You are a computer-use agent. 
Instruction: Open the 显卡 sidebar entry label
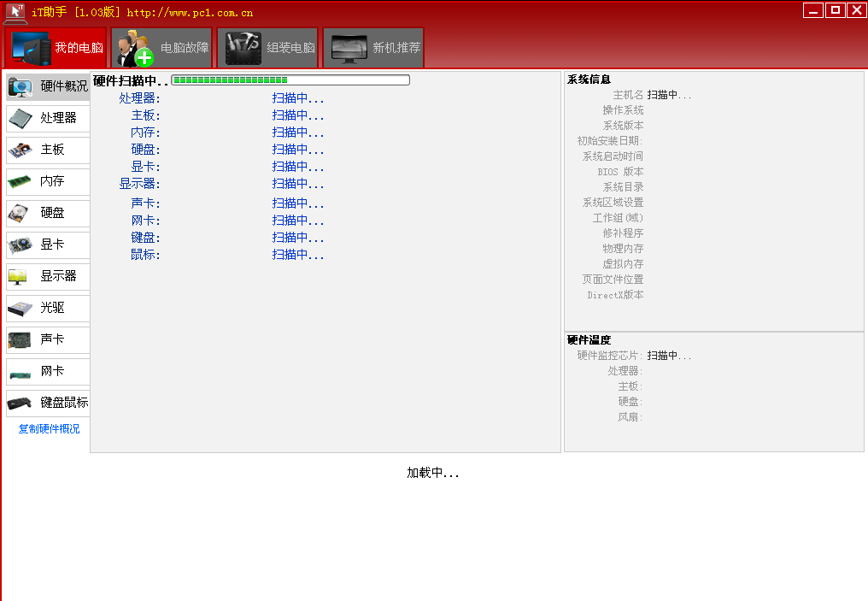(53, 245)
